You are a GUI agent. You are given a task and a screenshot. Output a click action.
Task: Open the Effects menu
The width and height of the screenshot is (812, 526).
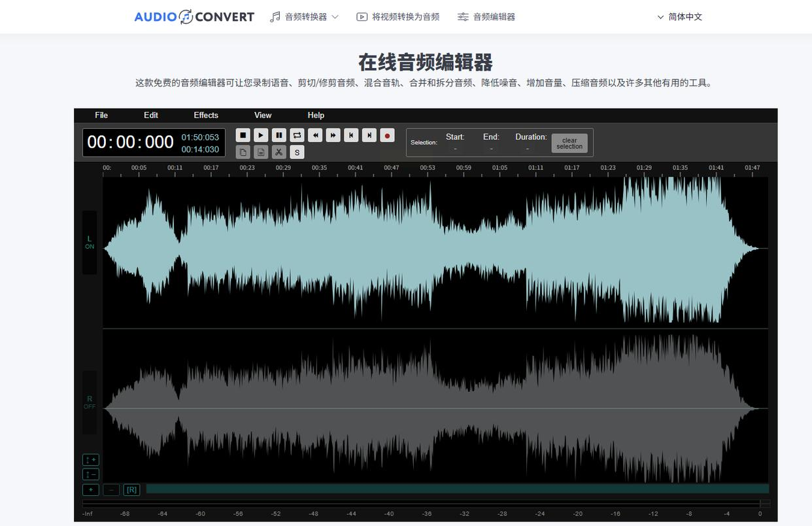206,115
